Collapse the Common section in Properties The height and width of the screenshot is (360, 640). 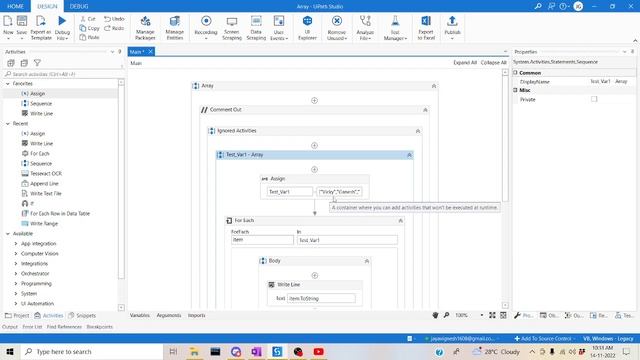[516, 73]
